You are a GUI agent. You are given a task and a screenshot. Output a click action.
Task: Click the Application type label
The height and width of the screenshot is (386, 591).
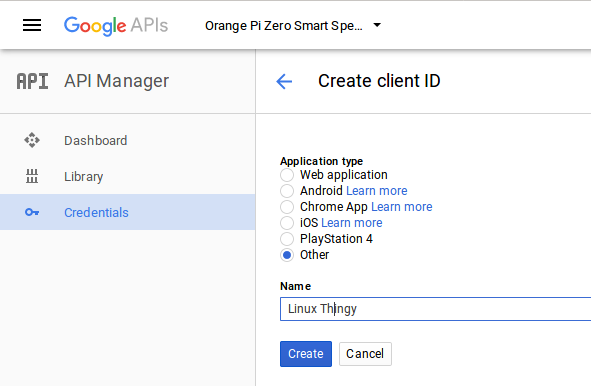[x=322, y=161]
